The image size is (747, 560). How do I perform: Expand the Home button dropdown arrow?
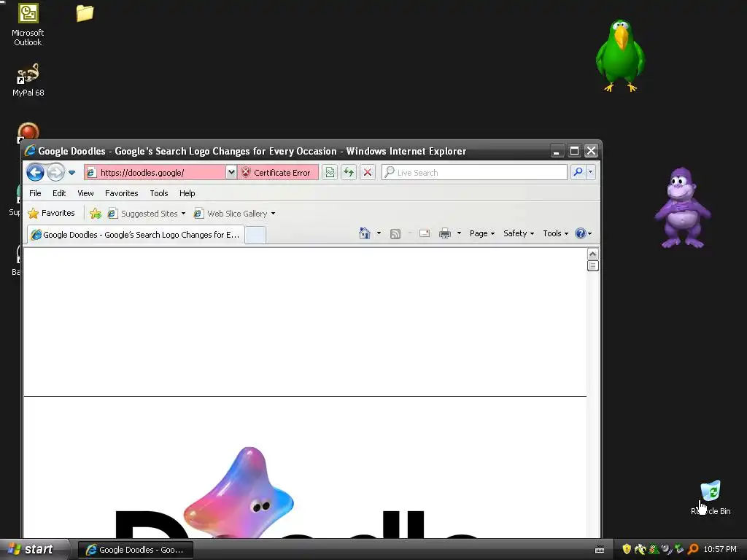click(x=379, y=233)
